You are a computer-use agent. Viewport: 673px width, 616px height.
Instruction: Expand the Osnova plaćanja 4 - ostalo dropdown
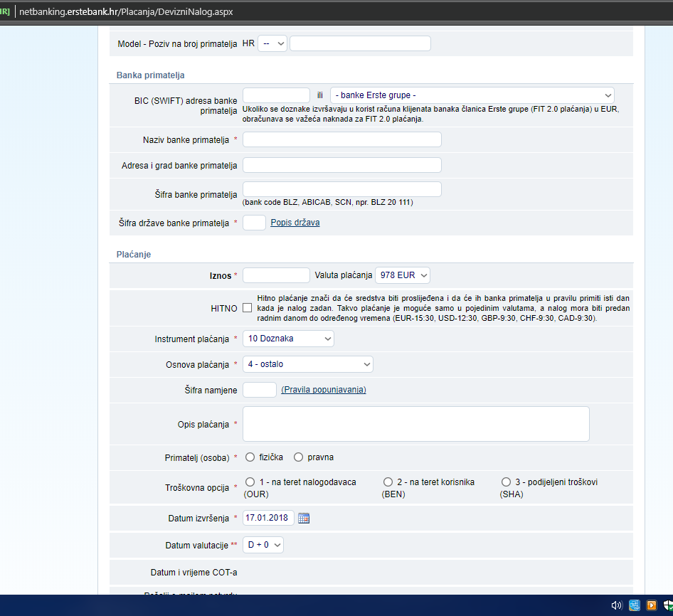pyautogui.click(x=308, y=364)
